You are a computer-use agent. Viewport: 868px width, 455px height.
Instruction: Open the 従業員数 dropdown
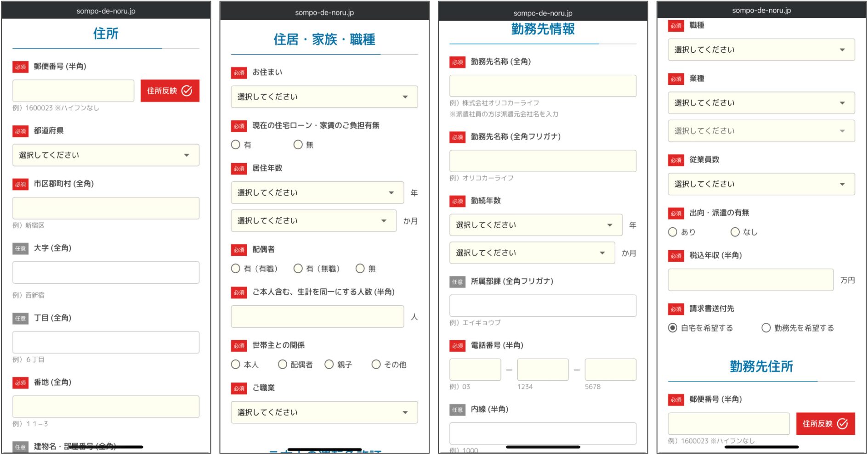(x=761, y=184)
